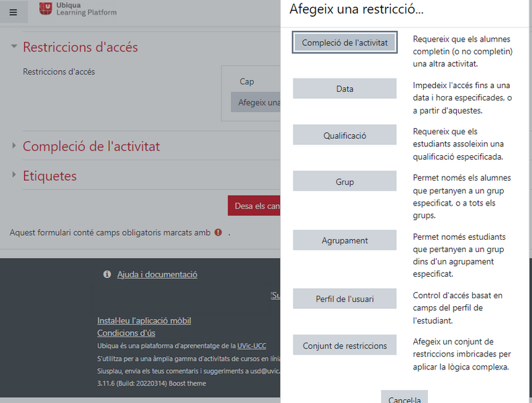Image resolution: width=532 pixels, height=403 pixels.
Task: Expand the Etiquetes section arrow
Action: [x=14, y=175]
